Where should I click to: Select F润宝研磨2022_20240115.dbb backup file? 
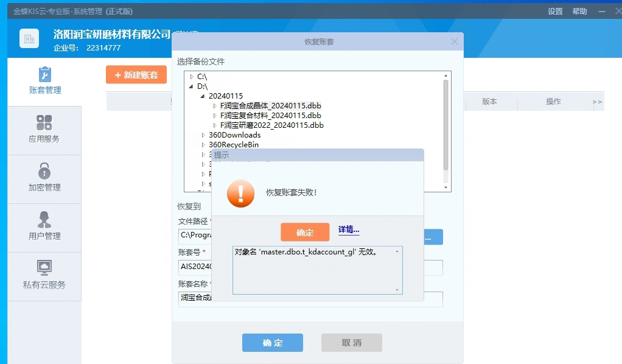click(271, 125)
